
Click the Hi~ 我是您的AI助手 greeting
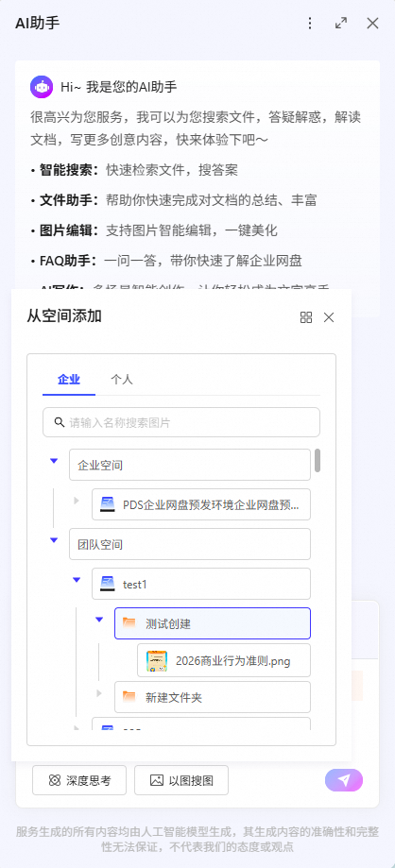point(118,87)
